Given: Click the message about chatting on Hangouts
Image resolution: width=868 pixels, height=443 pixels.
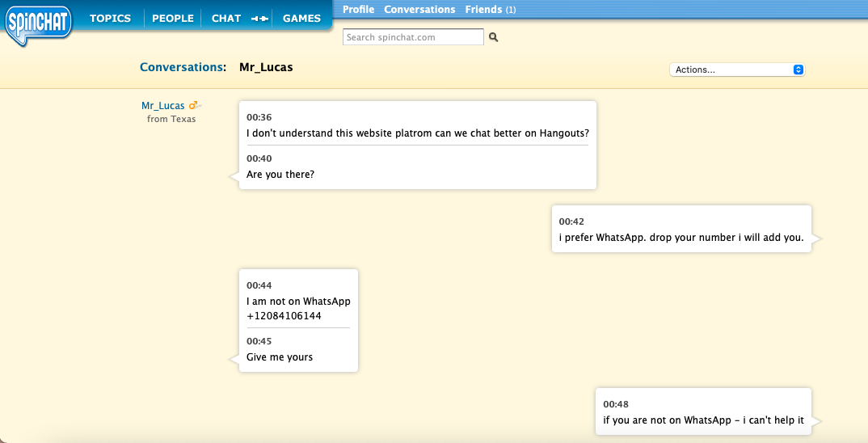Looking at the screenshot, I should [417, 133].
